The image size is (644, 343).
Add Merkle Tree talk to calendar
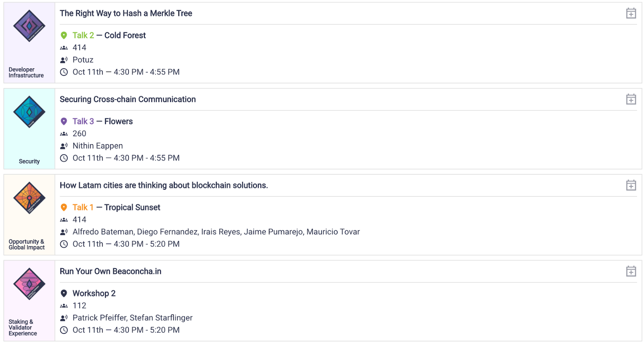631,13
